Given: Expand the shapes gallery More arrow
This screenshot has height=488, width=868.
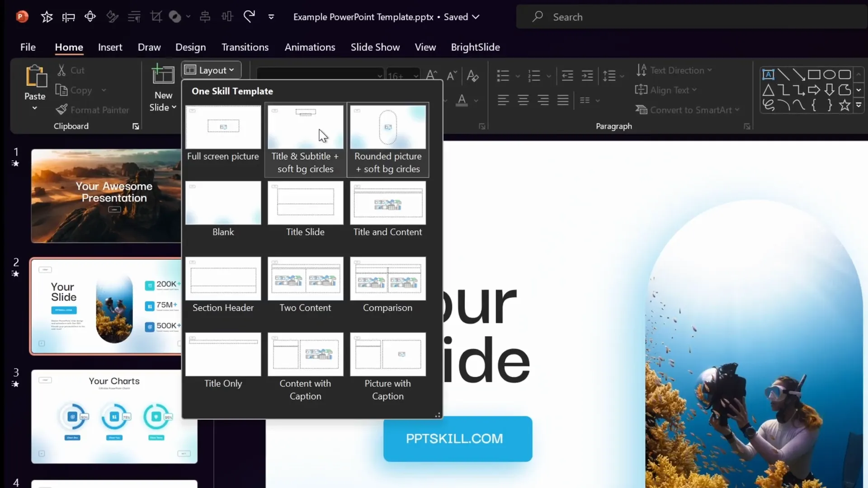Looking at the screenshot, I should pos(859,105).
